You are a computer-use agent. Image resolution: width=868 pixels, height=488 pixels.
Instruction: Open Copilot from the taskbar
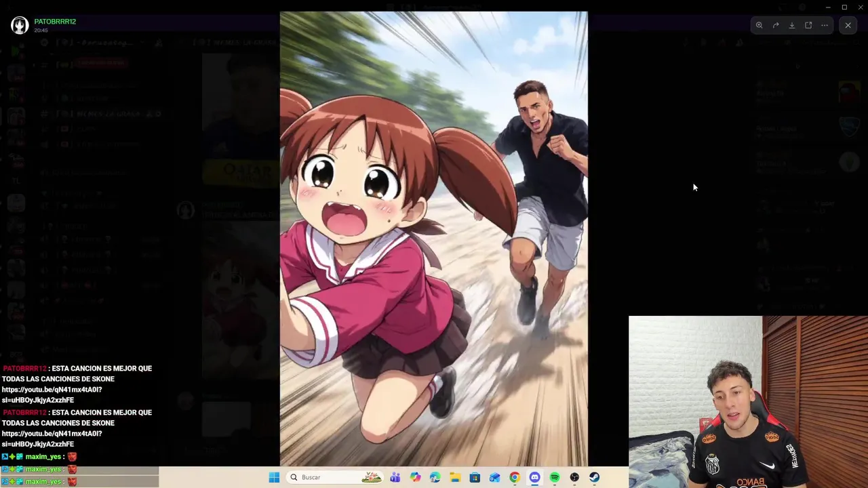(x=415, y=477)
